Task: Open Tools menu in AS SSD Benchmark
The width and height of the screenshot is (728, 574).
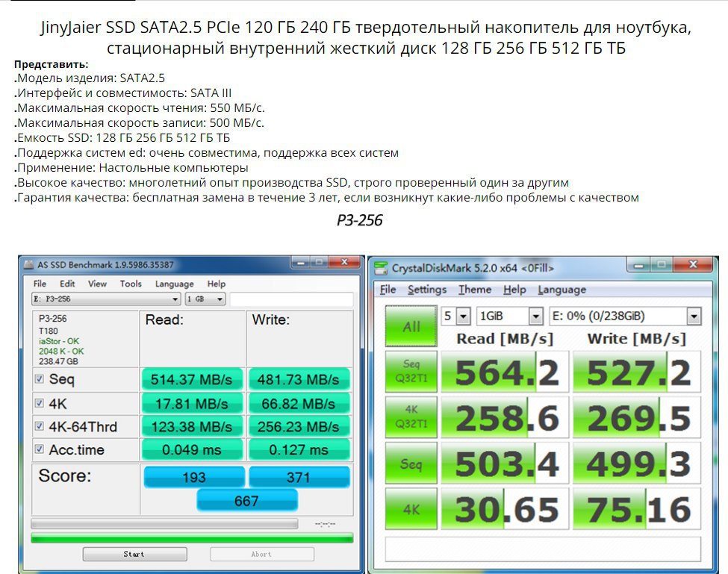Action: point(131,284)
